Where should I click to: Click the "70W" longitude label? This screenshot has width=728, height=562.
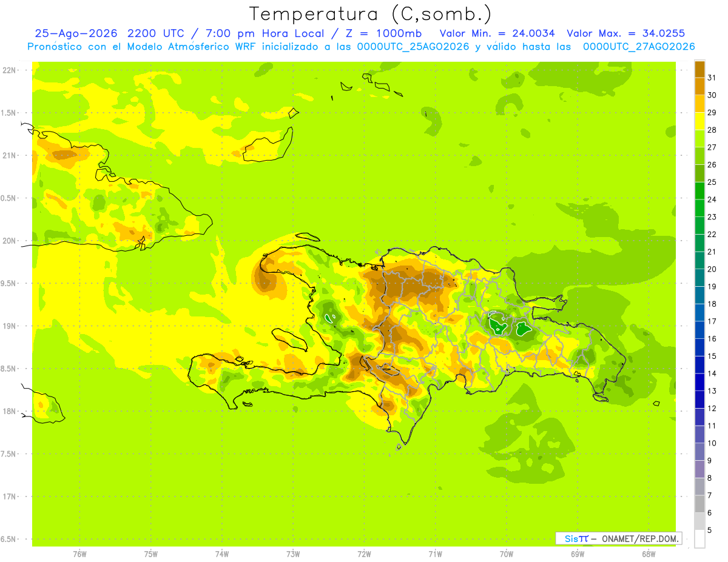[x=506, y=554]
